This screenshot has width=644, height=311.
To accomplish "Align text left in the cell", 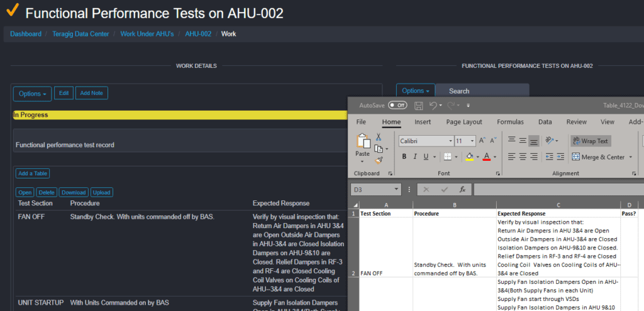I will pyautogui.click(x=512, y=156).
